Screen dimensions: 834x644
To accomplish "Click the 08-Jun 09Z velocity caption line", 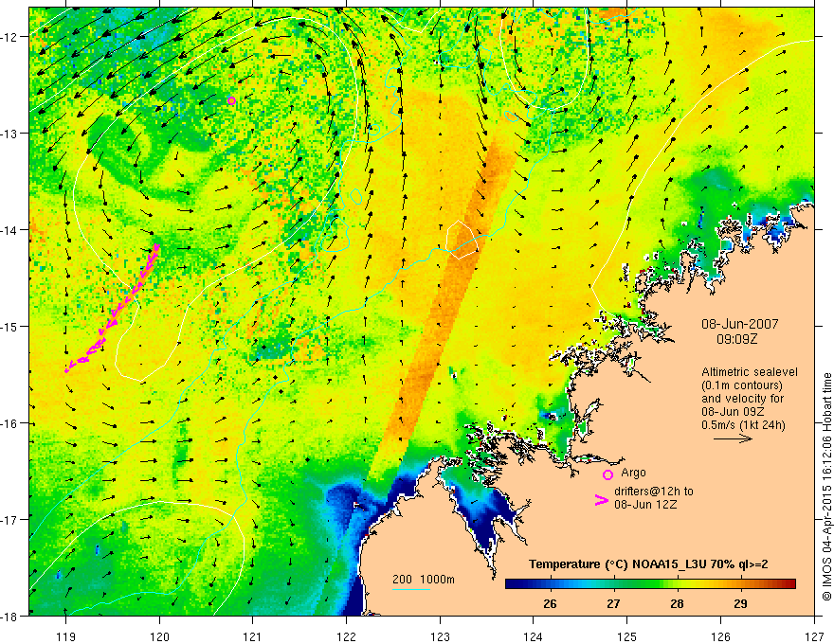I will pyautogui.click(x=734, y=412).
